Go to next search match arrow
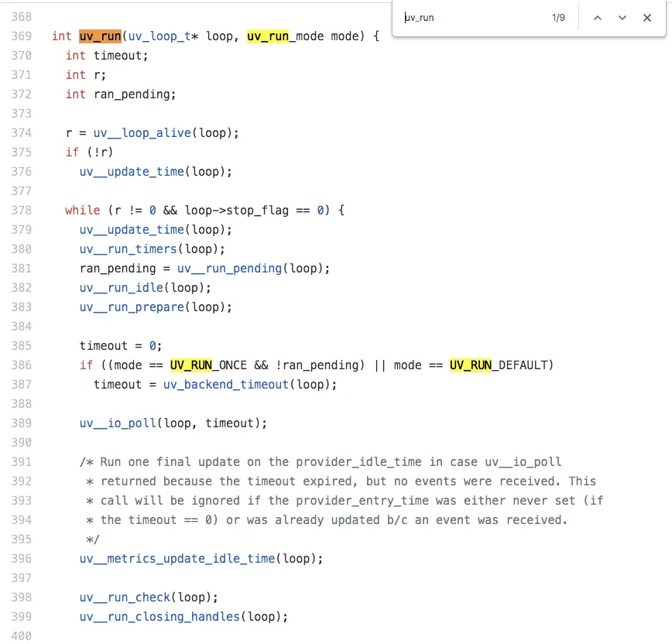672x644 pixels. pos(622,18)
